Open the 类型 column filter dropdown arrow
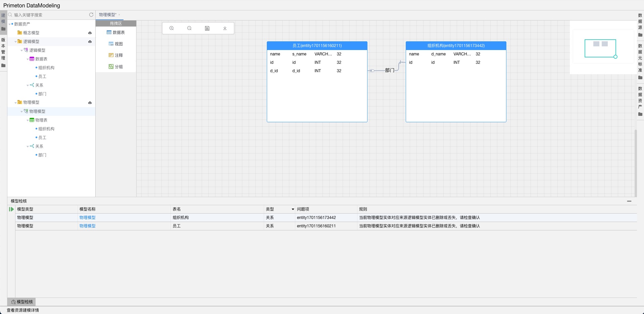 [x=293, y=209]
